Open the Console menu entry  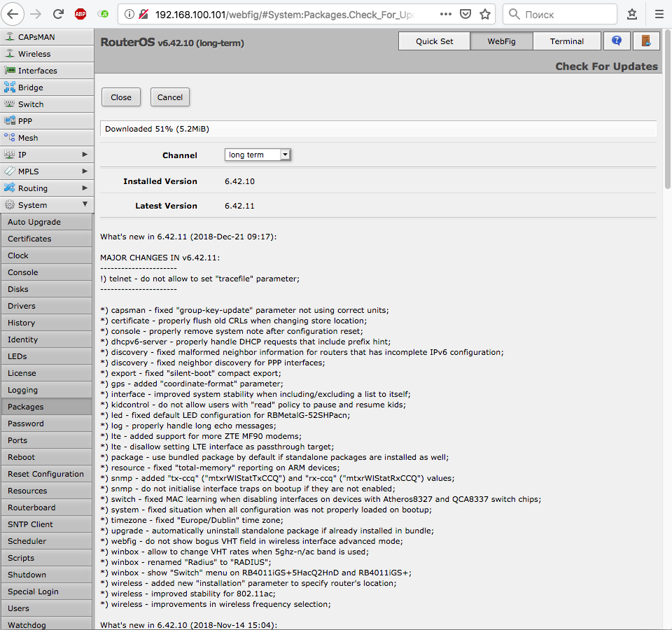point(46,272)
